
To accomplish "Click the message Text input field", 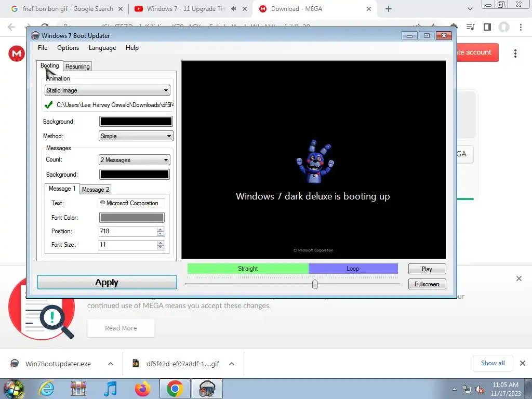I will tap(131, 203).
